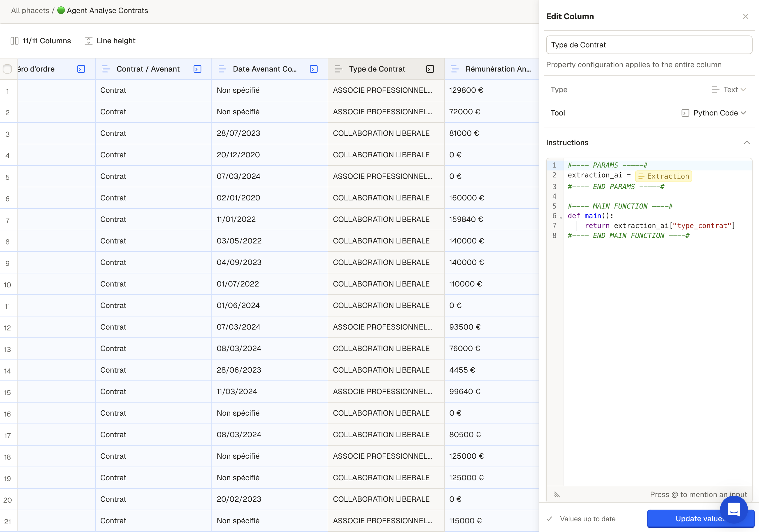Click the 110000 € remuneration cell
The height and width of the screenshot is (532, 759).
491,284
